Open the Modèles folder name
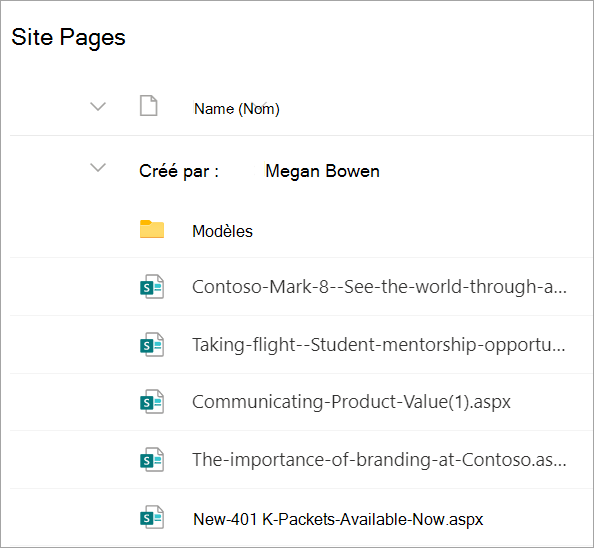This screenshot has width=594, height=548. 222,231
